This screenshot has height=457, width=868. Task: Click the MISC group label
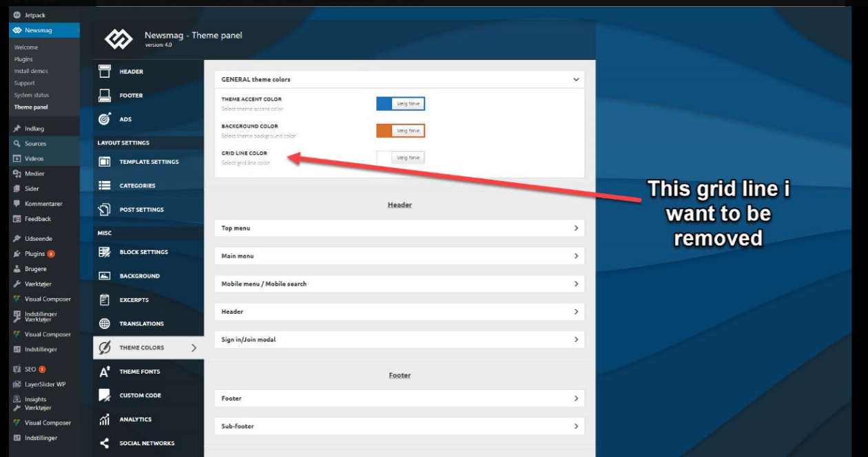(104, 233)
